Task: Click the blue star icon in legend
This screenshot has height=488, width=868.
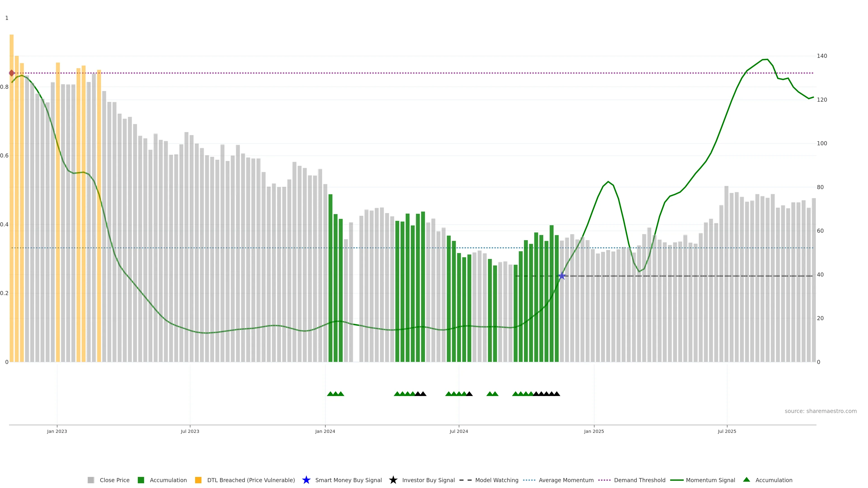Action: pyautogui.click(x=306, y=480)
